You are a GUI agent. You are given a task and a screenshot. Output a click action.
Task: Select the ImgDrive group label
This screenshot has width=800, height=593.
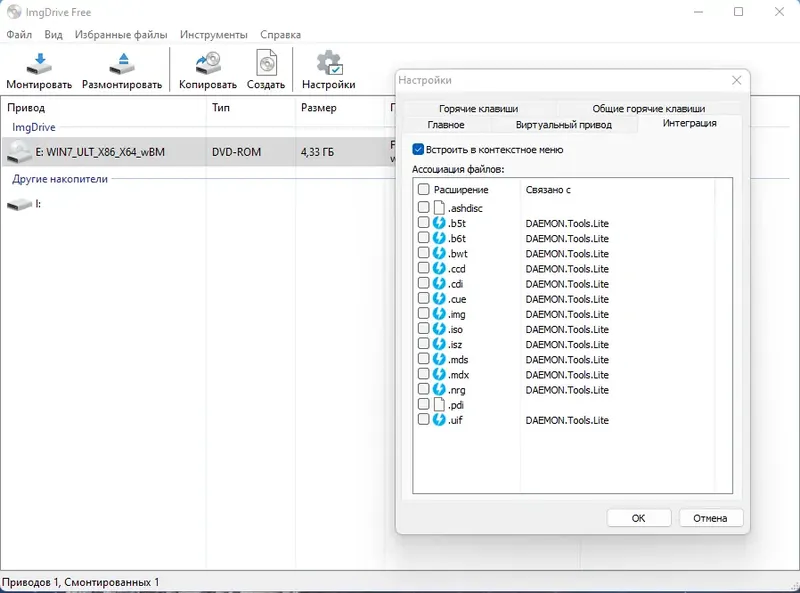point(34,127)
